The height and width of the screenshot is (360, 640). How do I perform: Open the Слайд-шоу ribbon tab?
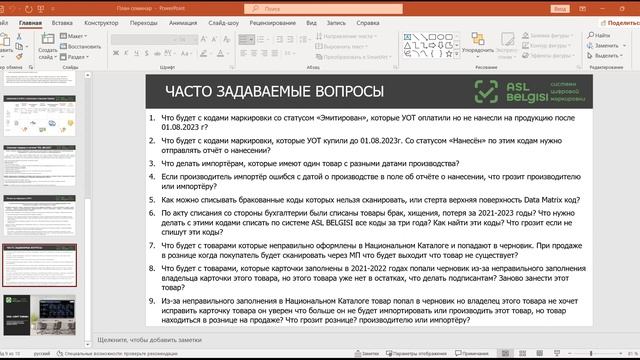point(223,23)
